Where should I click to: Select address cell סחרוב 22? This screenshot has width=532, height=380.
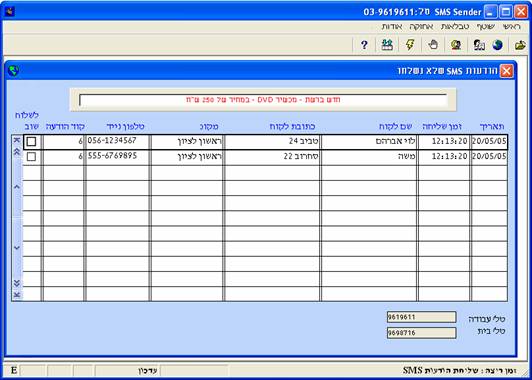272,157
